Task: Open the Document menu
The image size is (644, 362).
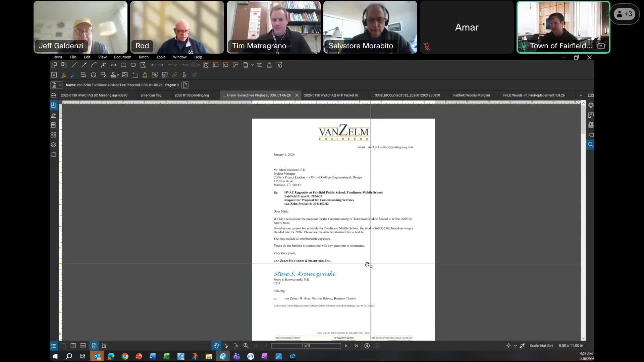Action: tap(122, 57)
